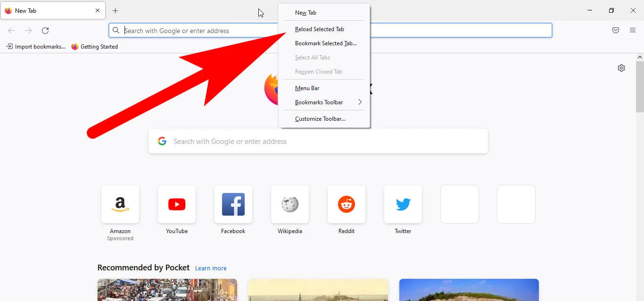Image resolution: width=644 pixels, height=301 pixels.
Task: Choose Reload Selected Tab
Action: 324,29
